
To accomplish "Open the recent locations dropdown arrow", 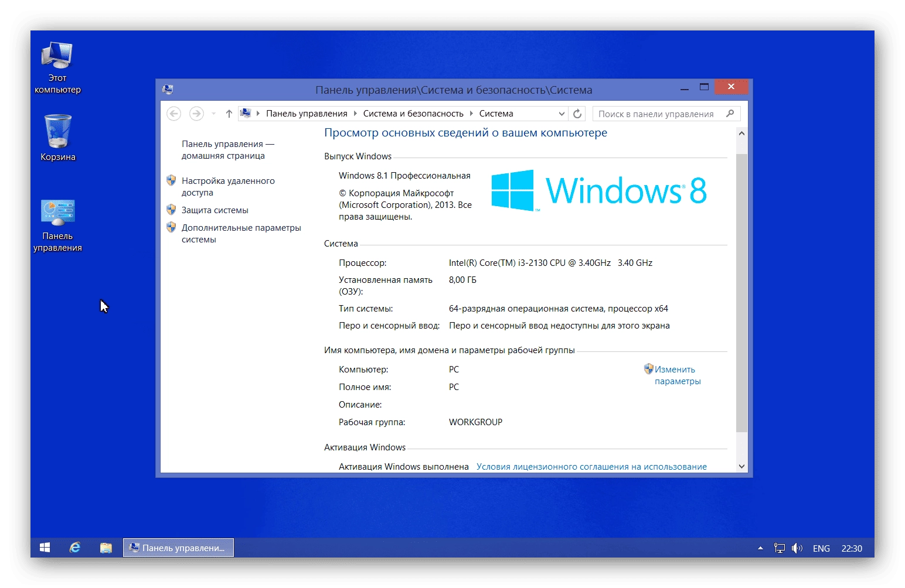I will coord(213,114).
